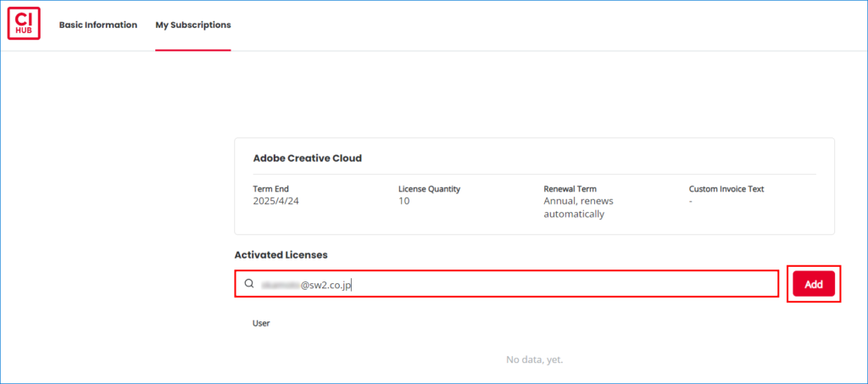This screenshot has width=868, height=384.
Task: Click the Annual renews automatically text
Action: pyautogui.click(x=578, y=208)
